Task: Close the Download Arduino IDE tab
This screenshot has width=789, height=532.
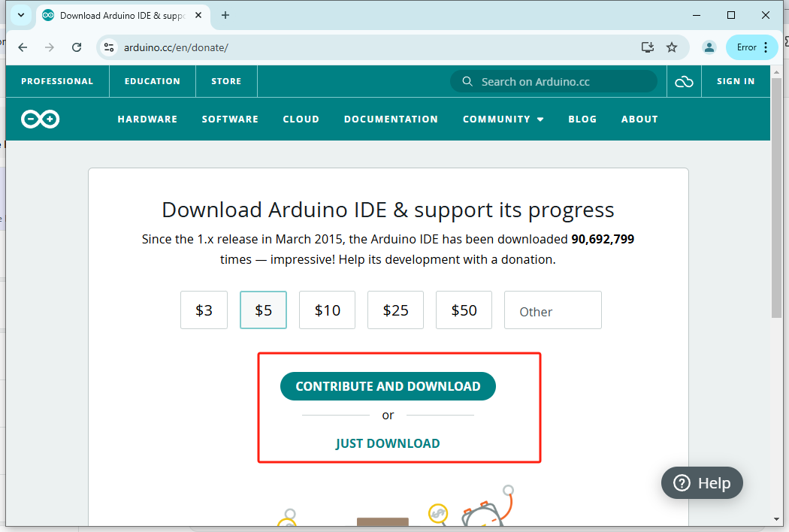Action: coord(198,15)
